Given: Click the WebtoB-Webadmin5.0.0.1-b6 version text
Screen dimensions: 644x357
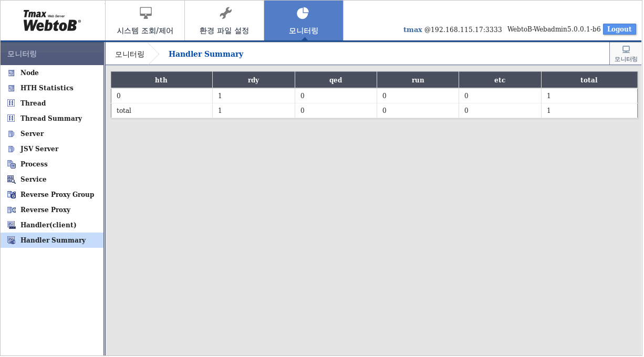Looking at the screenshot, I should tap(554, 29).
